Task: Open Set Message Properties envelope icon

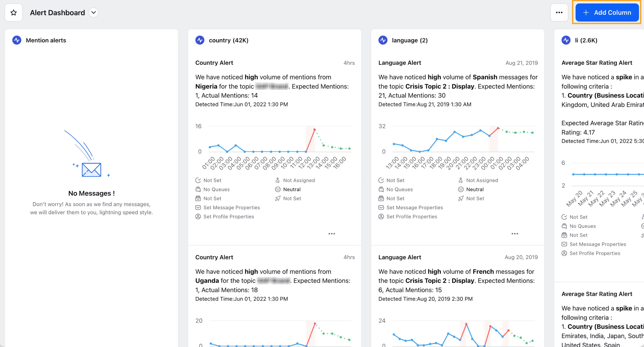Action: pos(198,207)
